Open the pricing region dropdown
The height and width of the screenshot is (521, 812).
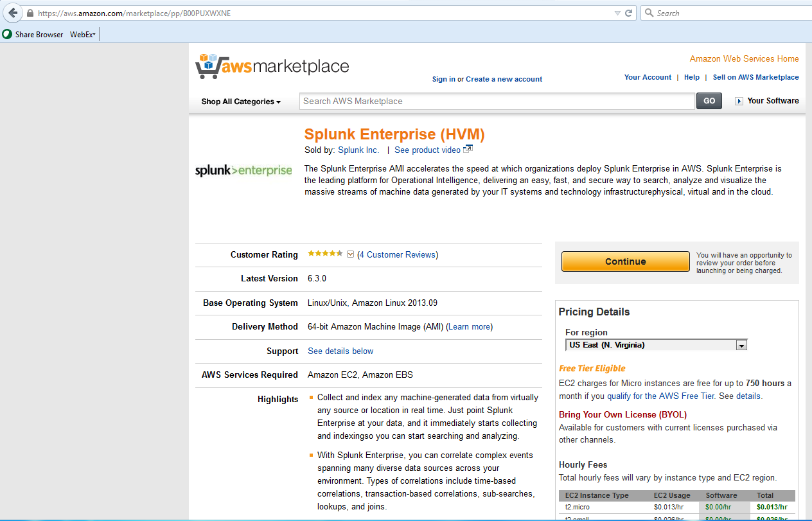[x=742, y=345]
